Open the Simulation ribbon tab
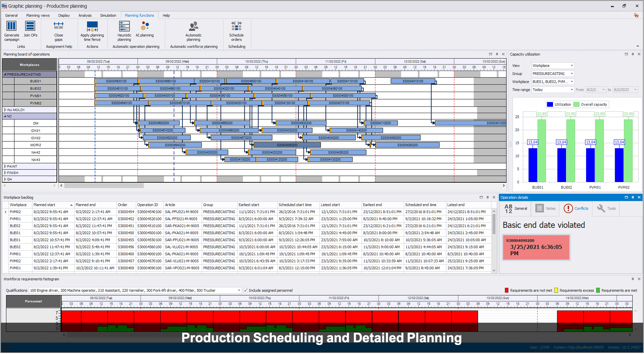The width and height of the screenshot is (644, 354). [x=108, y=16]
